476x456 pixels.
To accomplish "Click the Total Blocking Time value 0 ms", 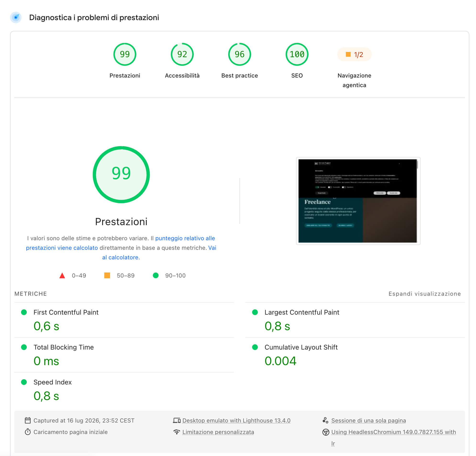I will (46, 361).
